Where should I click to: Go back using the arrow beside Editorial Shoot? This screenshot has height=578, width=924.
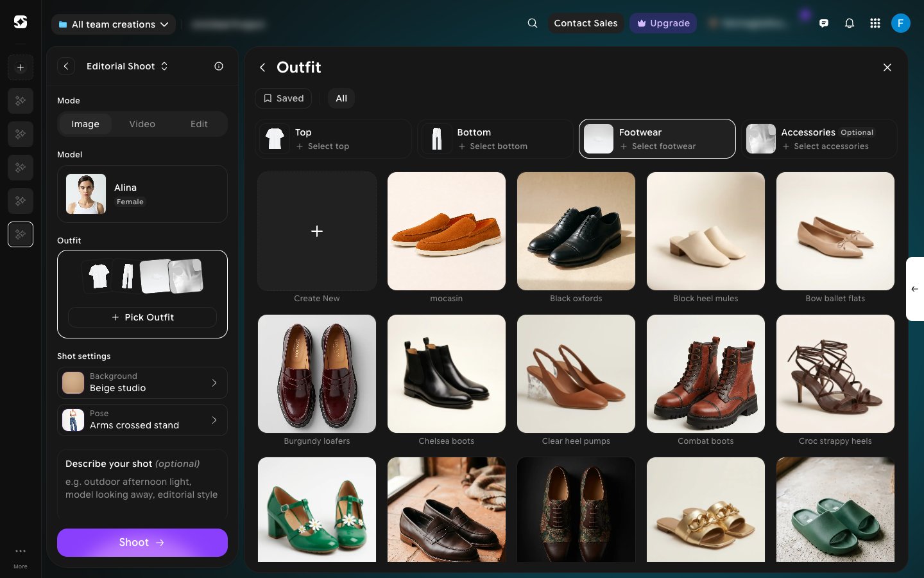(x=66, y=66)
